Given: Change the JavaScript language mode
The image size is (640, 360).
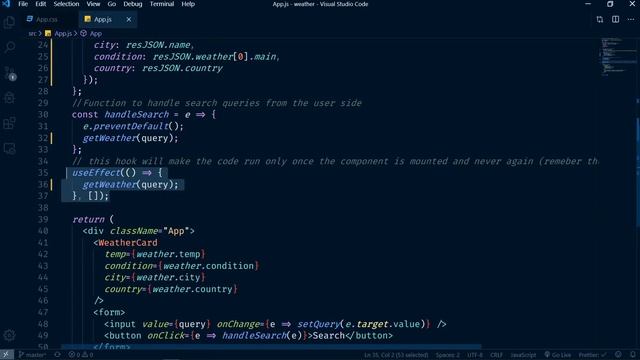Looking at the screenshot, I should tap(523, 355).
